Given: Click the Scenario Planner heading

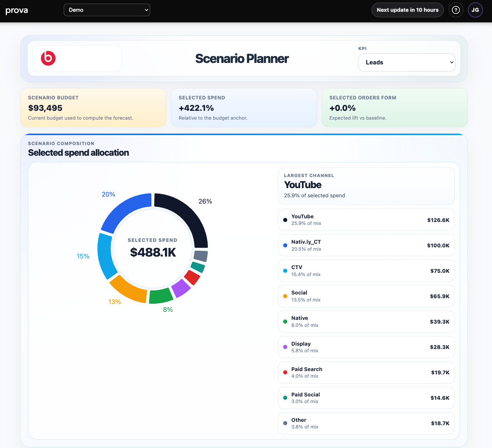Looking at the screenshot, I should (242, 59).
